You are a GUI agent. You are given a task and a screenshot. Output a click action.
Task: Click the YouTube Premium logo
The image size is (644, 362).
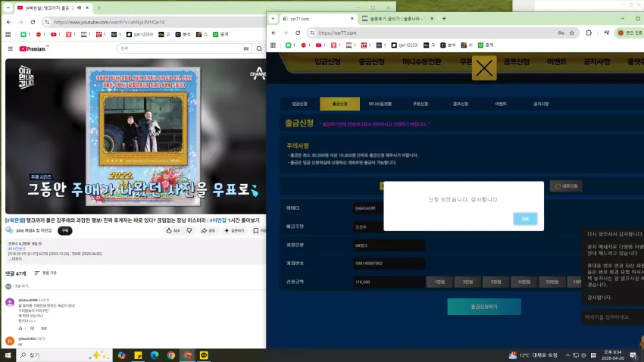pos(33,48)
